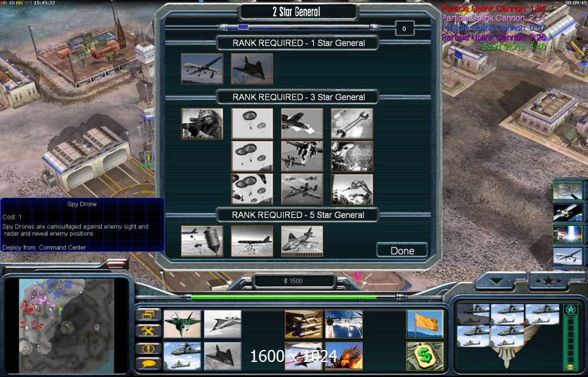Pick the Paradrop level 3 icon
Viewport: 588px width, 377px height.
(x=252, y=189)
